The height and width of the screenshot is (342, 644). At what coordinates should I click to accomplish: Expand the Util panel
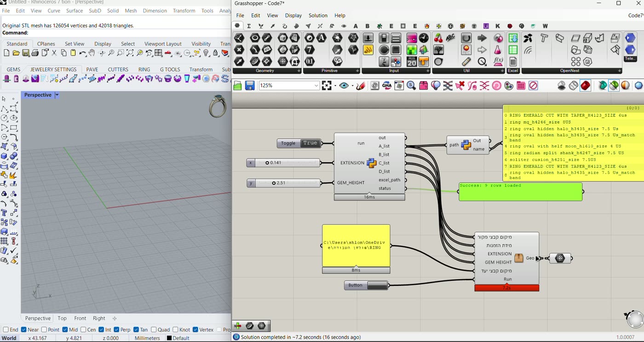click(x=502, y=71)
